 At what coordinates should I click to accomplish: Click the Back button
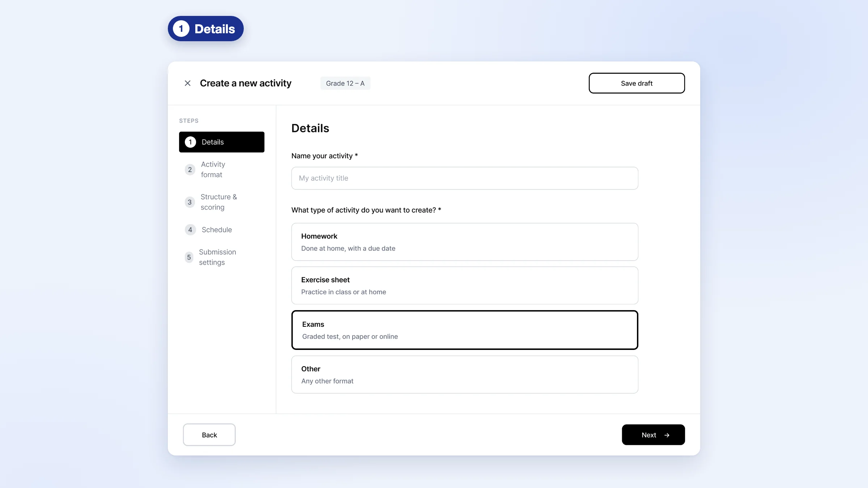[x=209, y=435]
